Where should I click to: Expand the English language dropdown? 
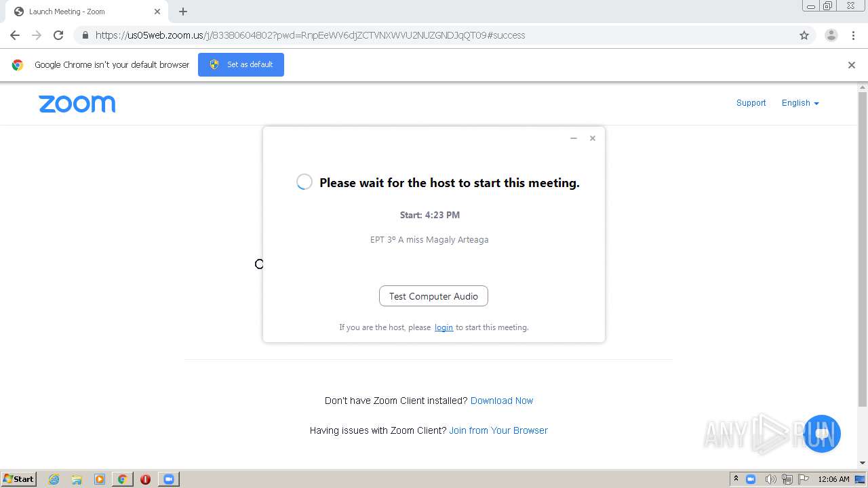800,103
